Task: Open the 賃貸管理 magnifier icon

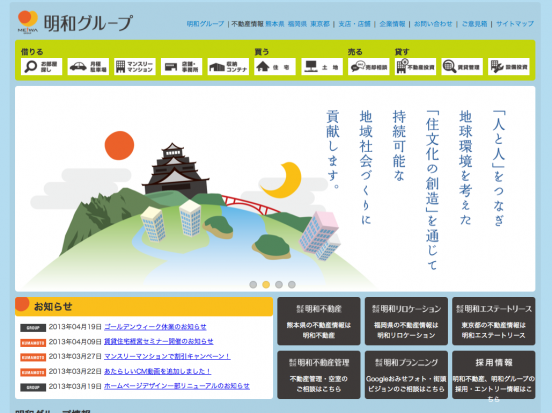Action: [462, 67]
